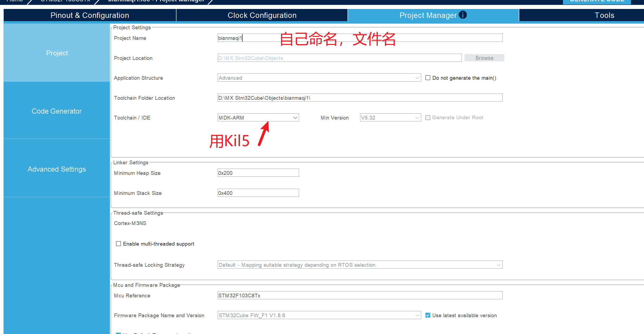Select Code Generator side section
This screenshot has width=644, height=334.
(x=57, y=111)
